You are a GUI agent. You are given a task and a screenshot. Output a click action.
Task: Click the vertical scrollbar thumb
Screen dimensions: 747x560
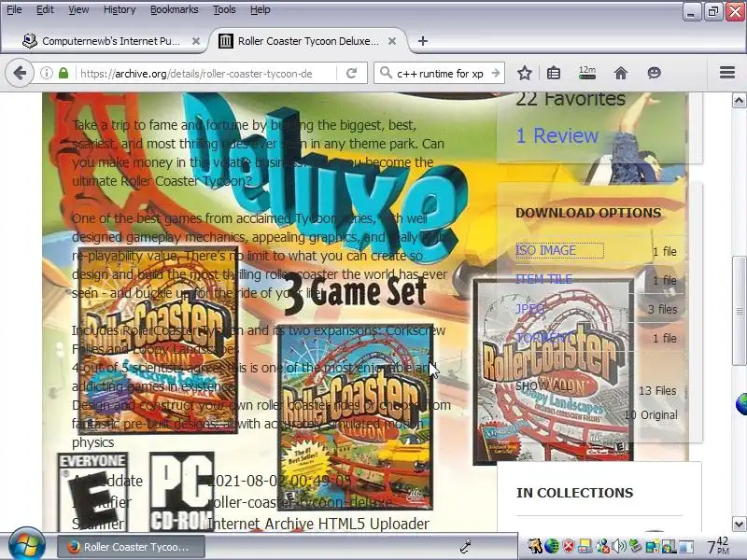pyautogui.click(x=739, y=311)
